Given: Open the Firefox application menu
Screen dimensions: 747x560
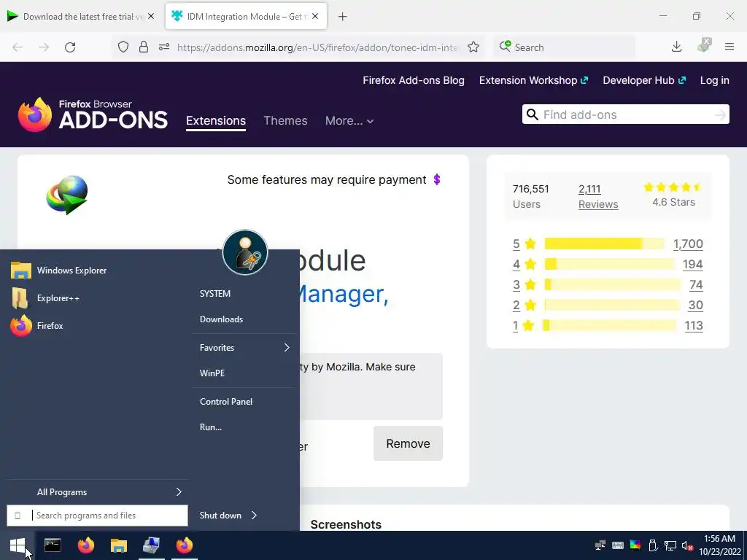Looking at the screenshot, I should (x=729, y=47).
